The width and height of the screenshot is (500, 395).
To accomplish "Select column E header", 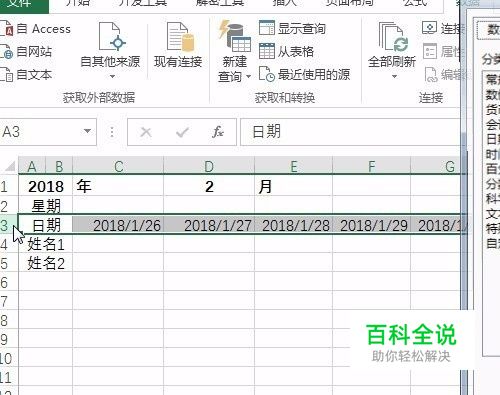I will (294, 166).
